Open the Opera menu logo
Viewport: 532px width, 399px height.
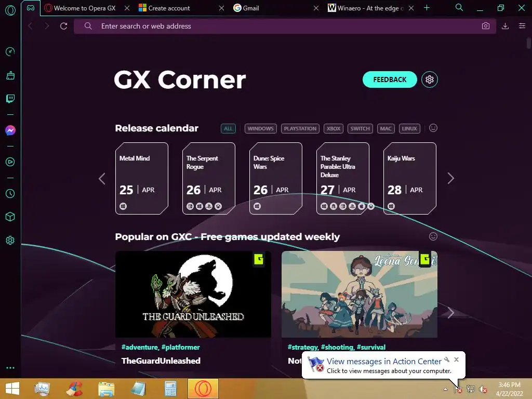[10, 10]
